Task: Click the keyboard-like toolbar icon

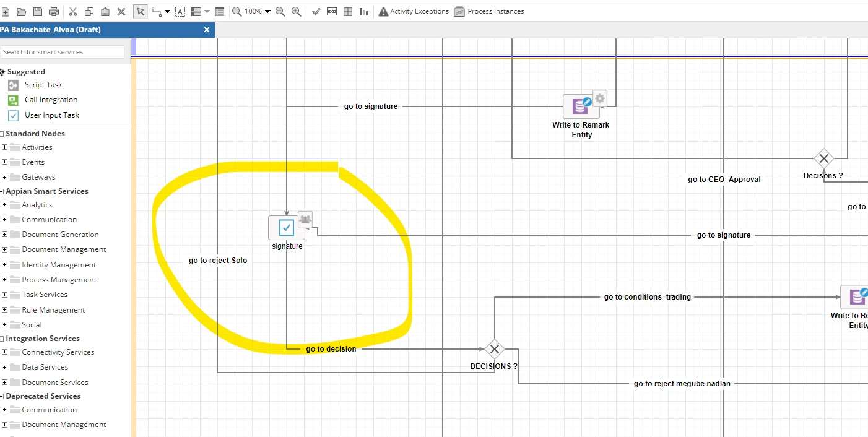Action: (332, 11)
